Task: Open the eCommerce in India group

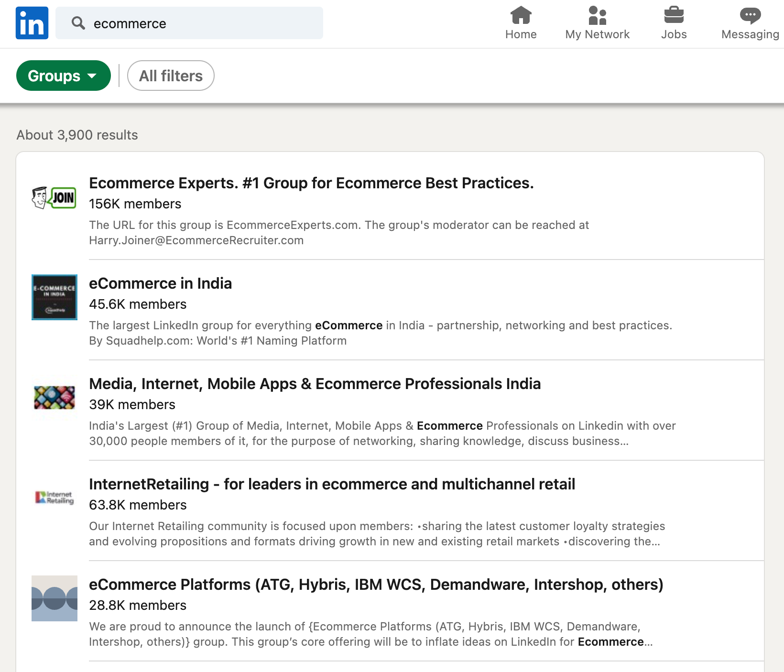Action: tap(160, 283)
